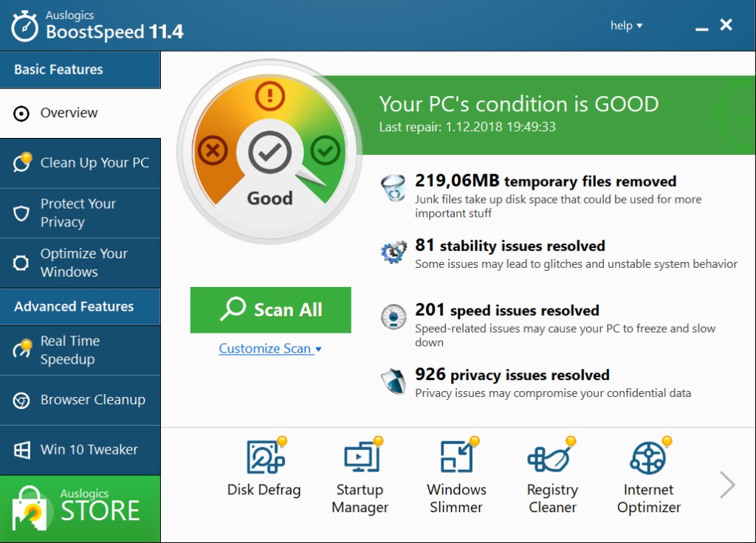Screen dimensions: 756x543
Task: Click the recycle bin temporary files icon
Action: pyautogui.click(x=393, y=188)
